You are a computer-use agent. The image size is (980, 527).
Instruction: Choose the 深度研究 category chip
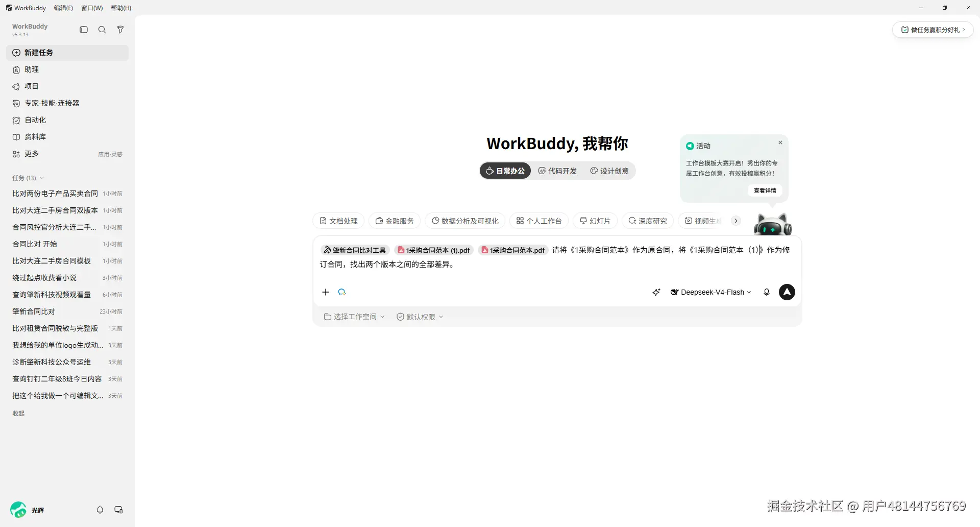[x=648, y=221]
